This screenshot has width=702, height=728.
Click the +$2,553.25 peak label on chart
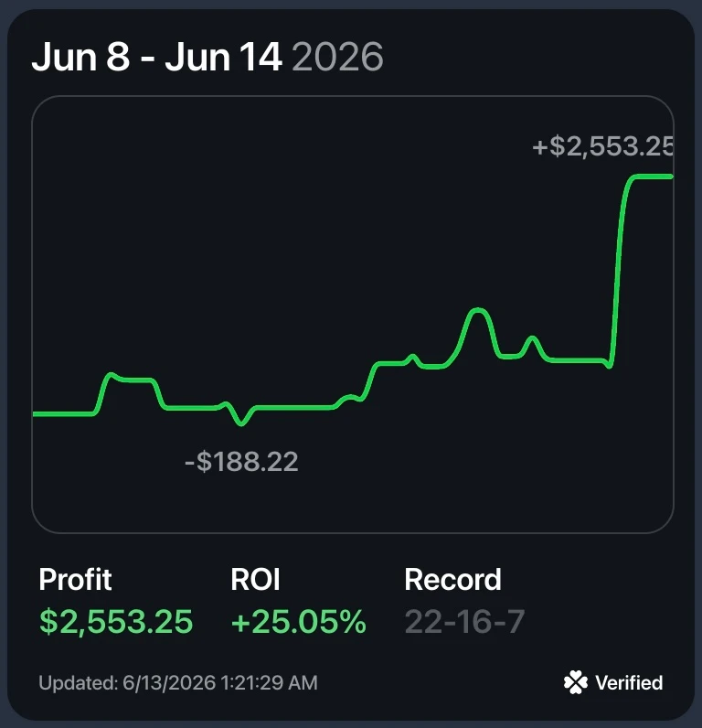(602, 146)
